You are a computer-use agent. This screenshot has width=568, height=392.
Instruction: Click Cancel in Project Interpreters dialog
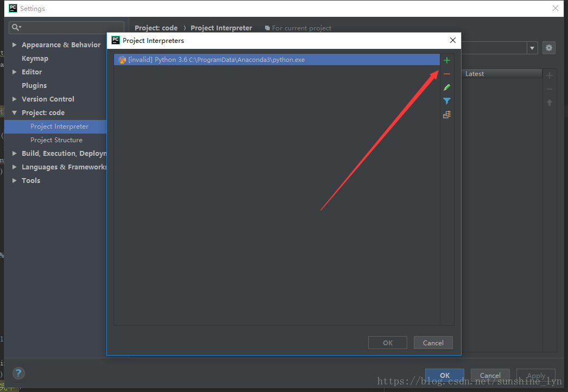coord(433,343)
